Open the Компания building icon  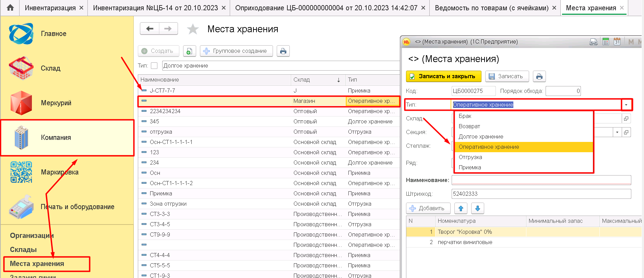click(21, 137)
